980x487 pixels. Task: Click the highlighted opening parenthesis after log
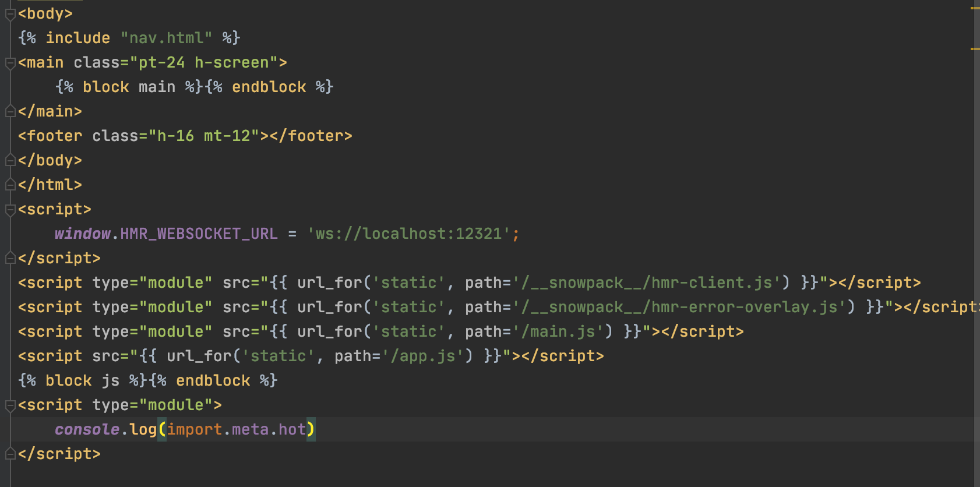[162, 429]
